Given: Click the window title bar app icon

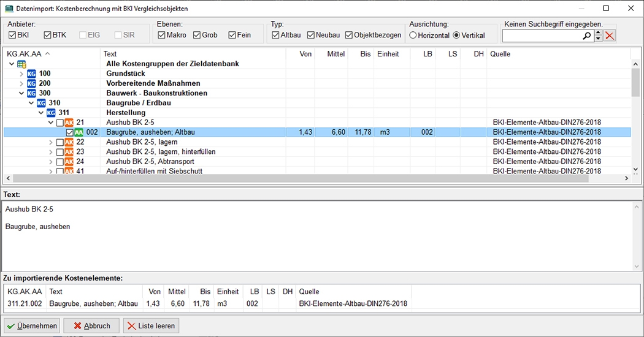Looking at the screenshot, I should (x=9, y=8).
